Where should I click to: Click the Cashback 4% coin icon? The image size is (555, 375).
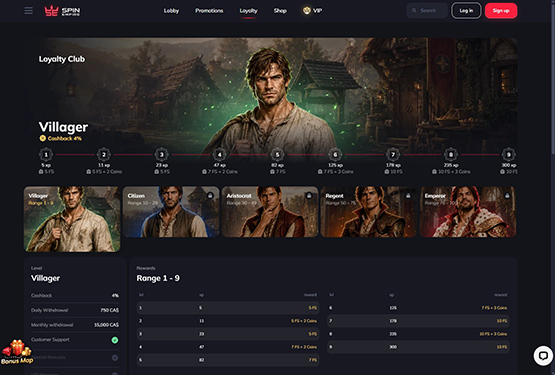(42, 138)
